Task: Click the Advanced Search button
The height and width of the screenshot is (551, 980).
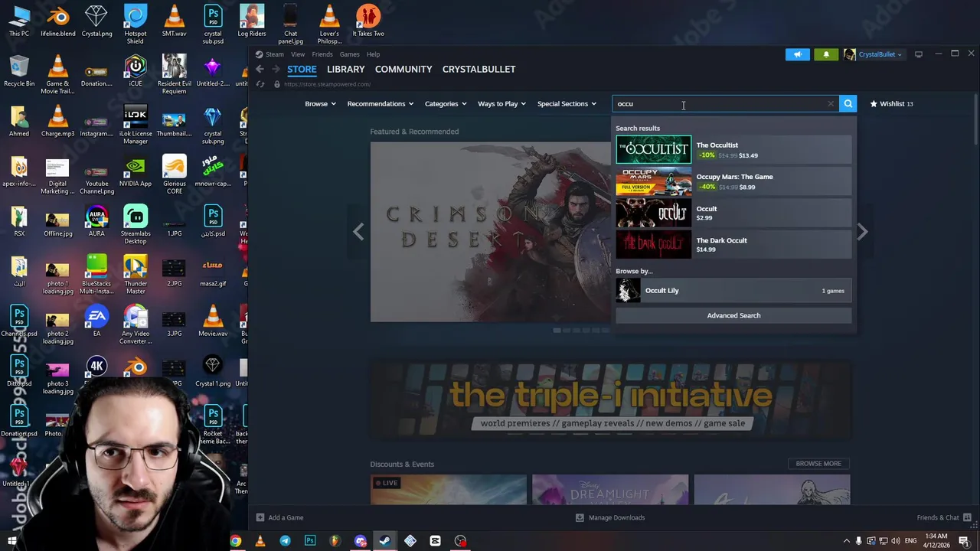Action: click(733, 315)
